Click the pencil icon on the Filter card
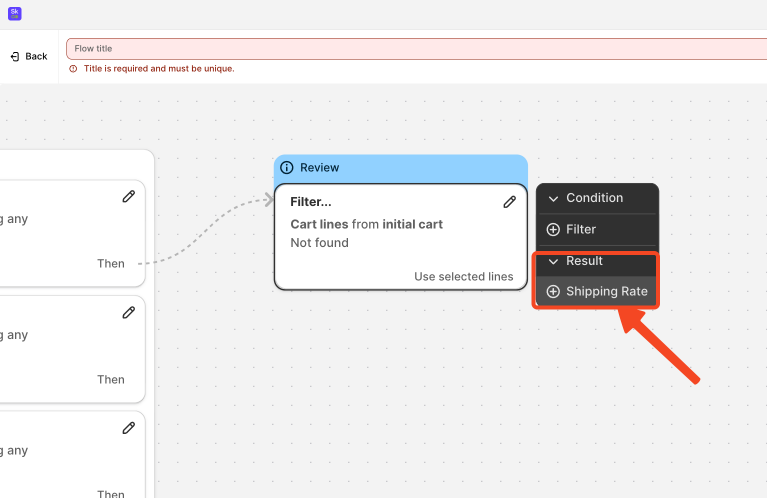The width and height of the screenshot is (767, 498). 509,201
